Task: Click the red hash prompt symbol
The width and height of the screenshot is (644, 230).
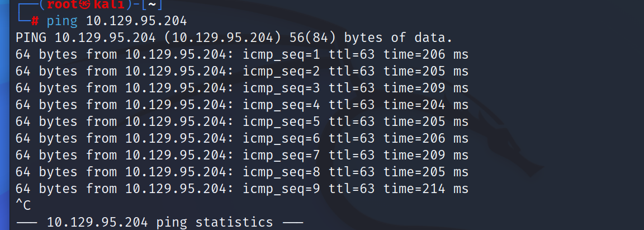Action: (35, 21)
